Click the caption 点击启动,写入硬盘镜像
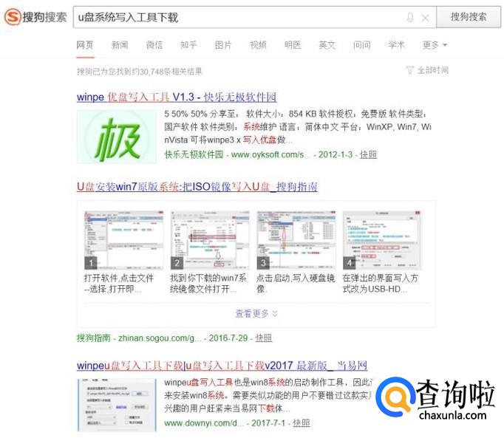 [296, 284]
